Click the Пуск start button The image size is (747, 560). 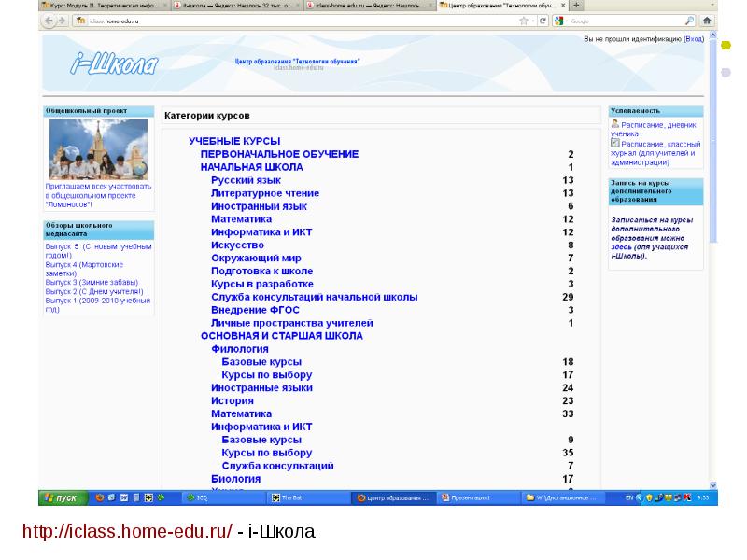tap(62, 498)
